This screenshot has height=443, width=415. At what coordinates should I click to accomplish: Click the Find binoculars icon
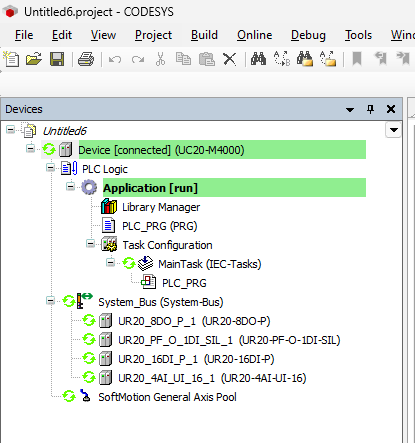click(x=258, y=59)
